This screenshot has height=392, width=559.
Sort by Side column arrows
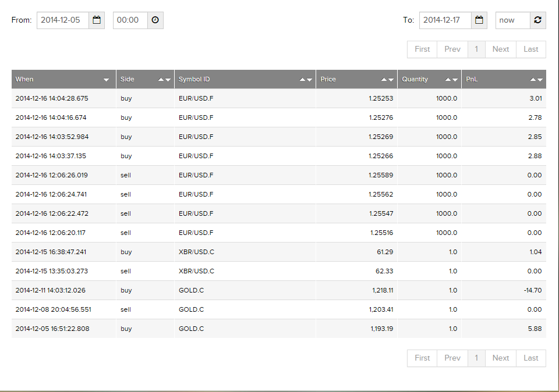(164, 80)
